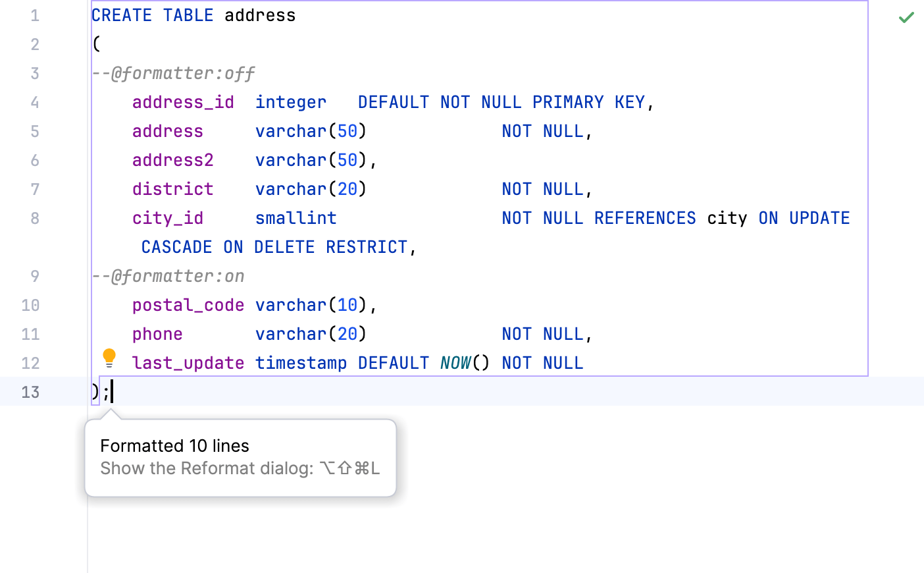The width and height of the screenshot is (924, 573).
Task: Click the closing semicolon on line 13
Action: 107,392
